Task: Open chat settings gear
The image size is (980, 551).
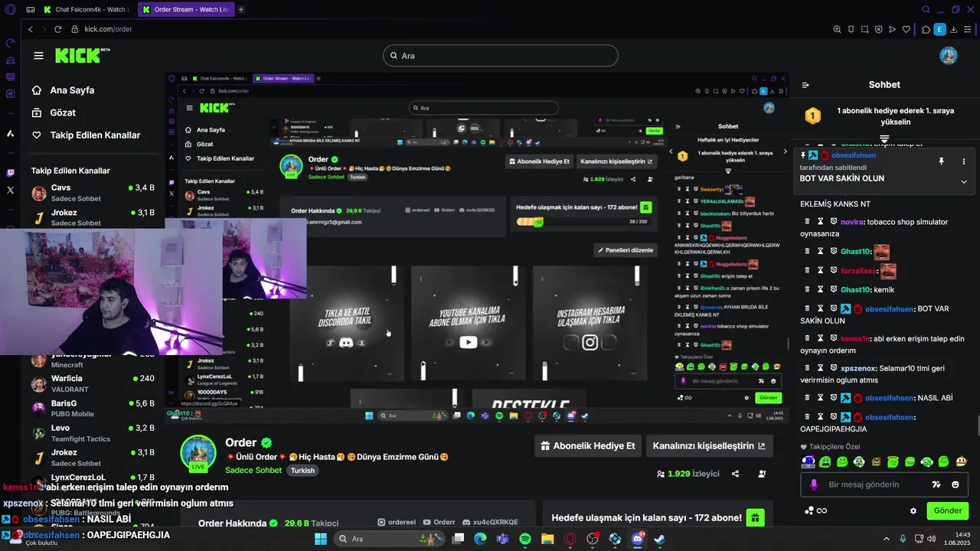Action: tap(913, 510)
